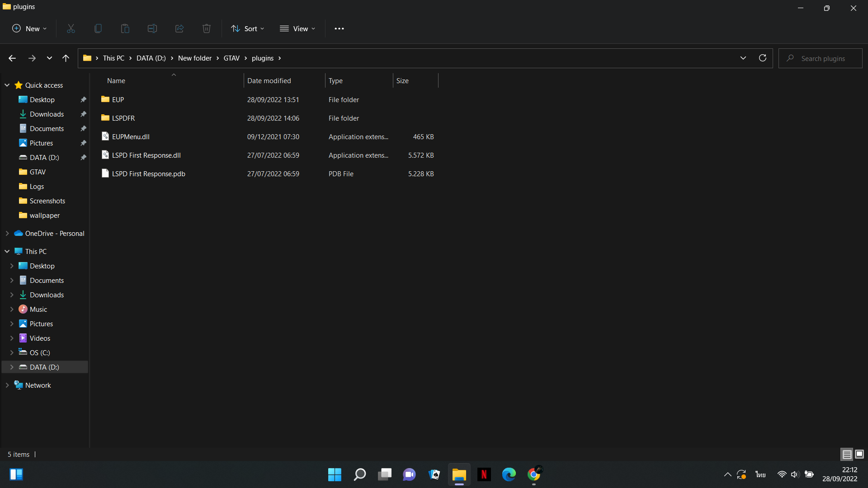Click the New button

(29, 28)
